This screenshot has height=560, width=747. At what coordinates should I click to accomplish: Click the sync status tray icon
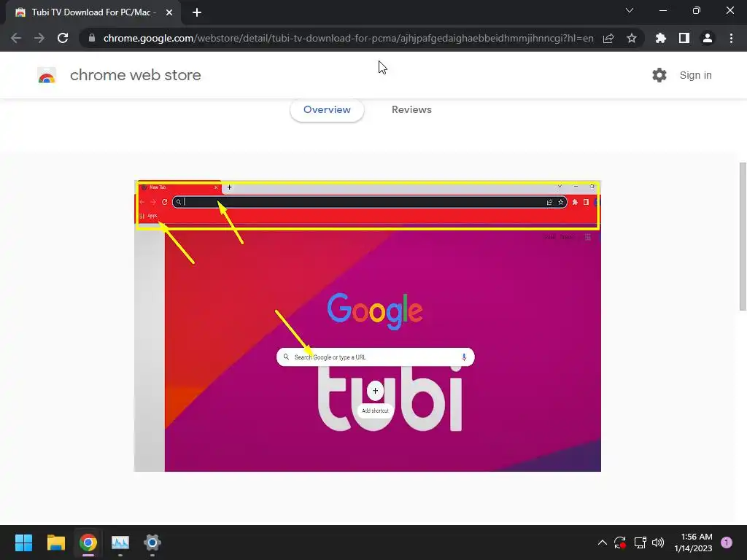tap(620, 542)
